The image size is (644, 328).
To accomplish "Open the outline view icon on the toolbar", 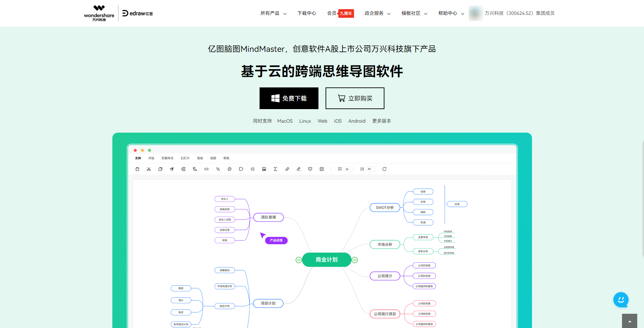I will pos(321,169).
